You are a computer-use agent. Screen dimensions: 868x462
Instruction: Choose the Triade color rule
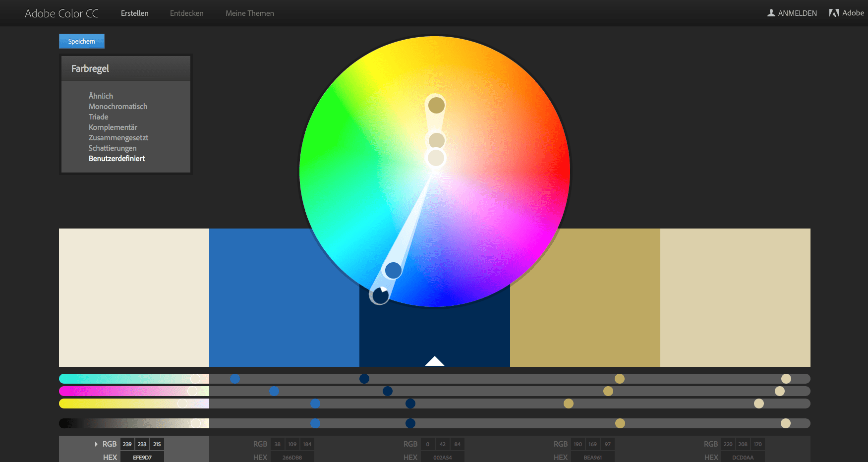click(98, 117)
